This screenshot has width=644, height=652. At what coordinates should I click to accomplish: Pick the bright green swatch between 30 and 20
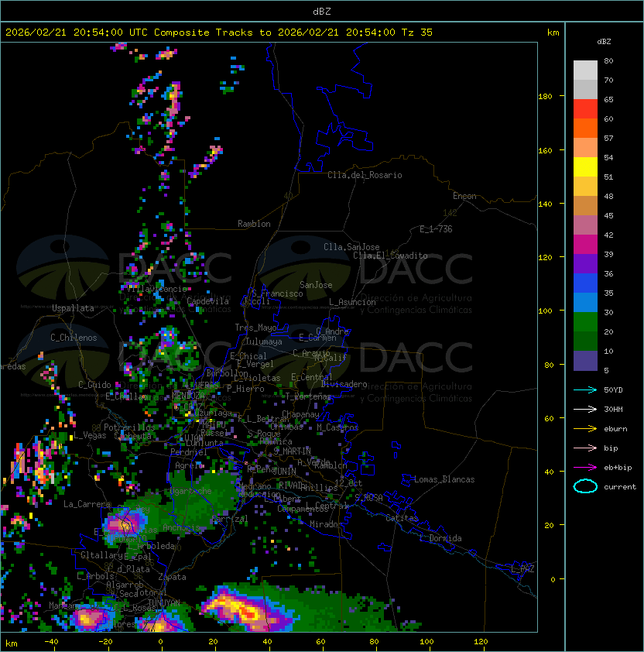585,322
